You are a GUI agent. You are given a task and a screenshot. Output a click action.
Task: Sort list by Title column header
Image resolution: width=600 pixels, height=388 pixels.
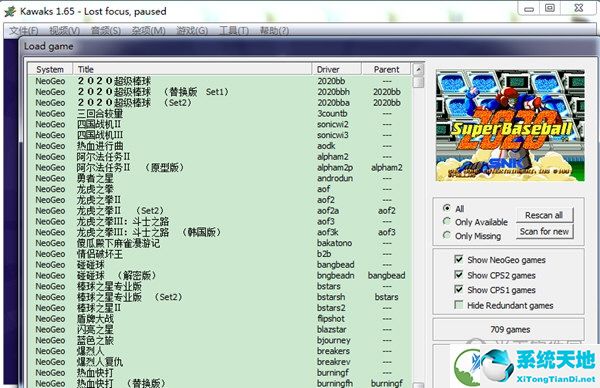[192, 69]
